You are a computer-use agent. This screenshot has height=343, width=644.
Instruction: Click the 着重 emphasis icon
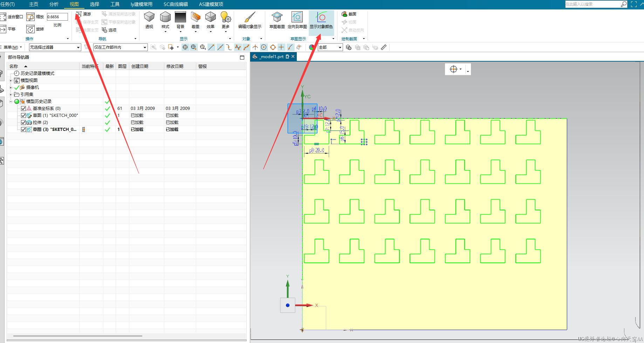click(x=196, y=17)
